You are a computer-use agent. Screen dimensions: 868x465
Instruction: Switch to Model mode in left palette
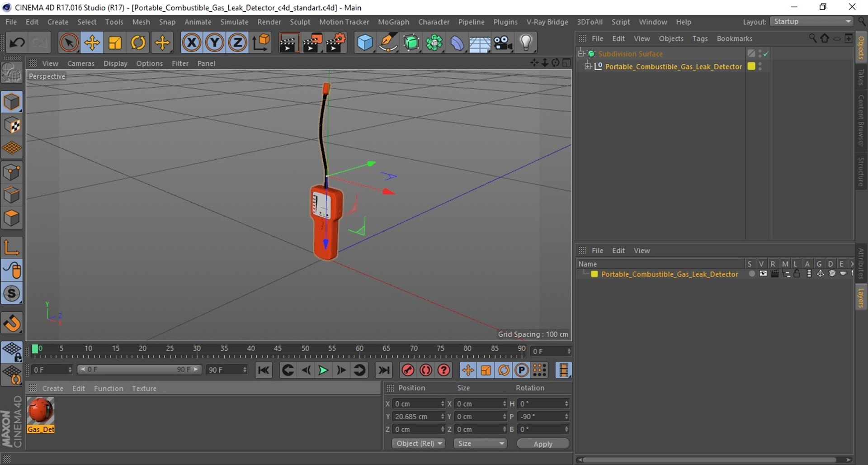click(12, 102)
